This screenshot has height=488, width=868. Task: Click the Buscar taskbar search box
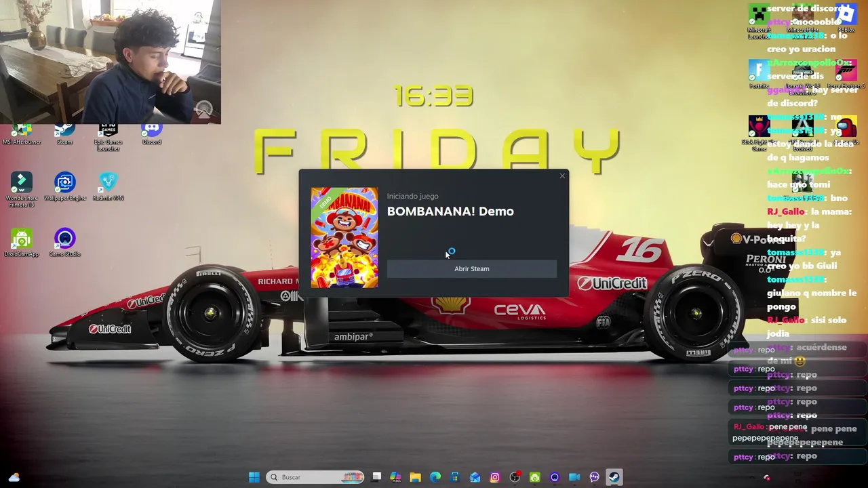click(315, 477)
